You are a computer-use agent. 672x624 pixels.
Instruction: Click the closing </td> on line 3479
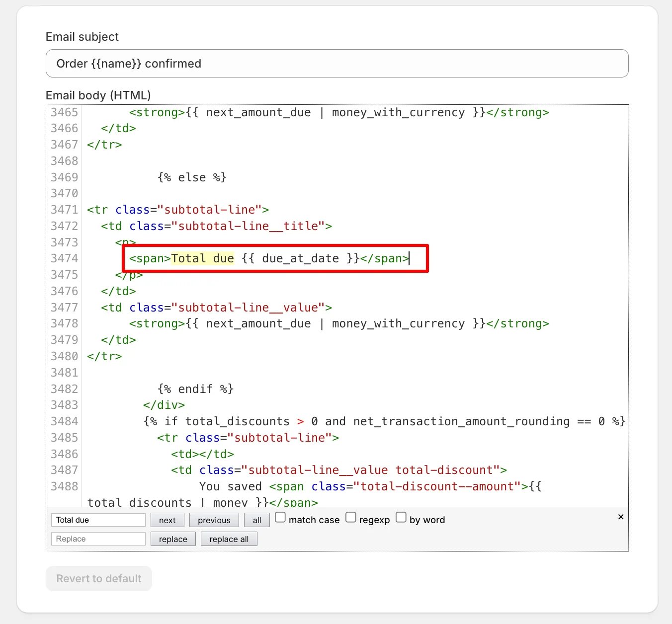pyautogui.click(x=118, y=340)
